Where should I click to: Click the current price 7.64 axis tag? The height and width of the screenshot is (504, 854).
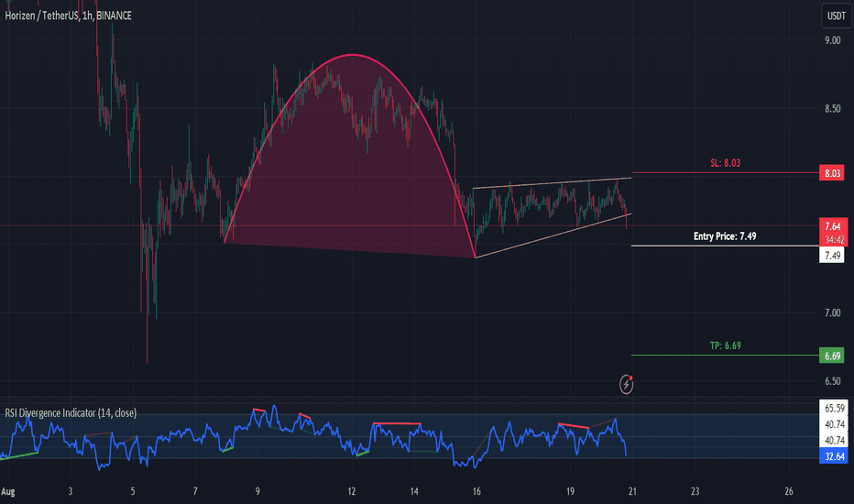tap(833, 232)
